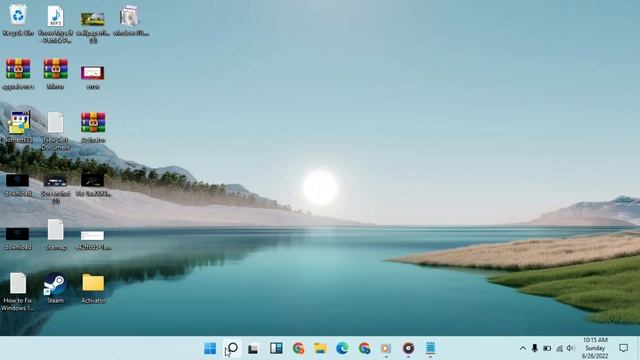Open the media player taskbar icon
The width and height of the screenshot is (640, 360).
tap(386, 348)
